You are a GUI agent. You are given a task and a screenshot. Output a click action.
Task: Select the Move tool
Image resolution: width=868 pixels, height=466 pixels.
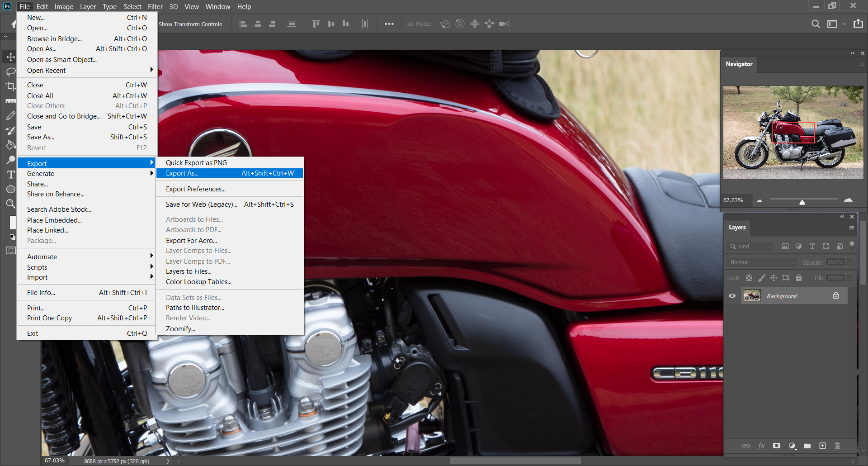pos(10,57)
